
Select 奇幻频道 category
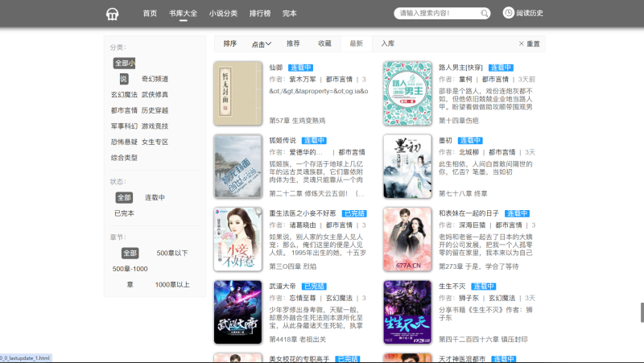click(x=155, y=79)
